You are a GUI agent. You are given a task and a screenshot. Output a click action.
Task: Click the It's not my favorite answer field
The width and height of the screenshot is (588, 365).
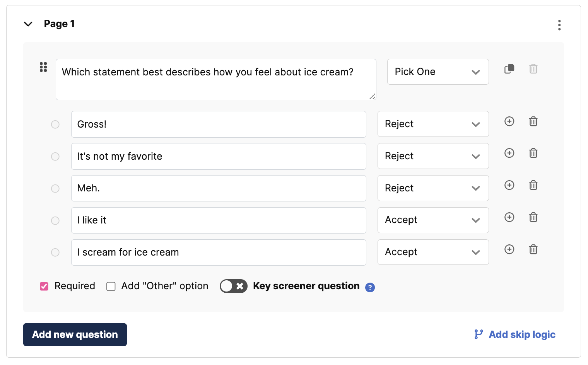point(219,156)
